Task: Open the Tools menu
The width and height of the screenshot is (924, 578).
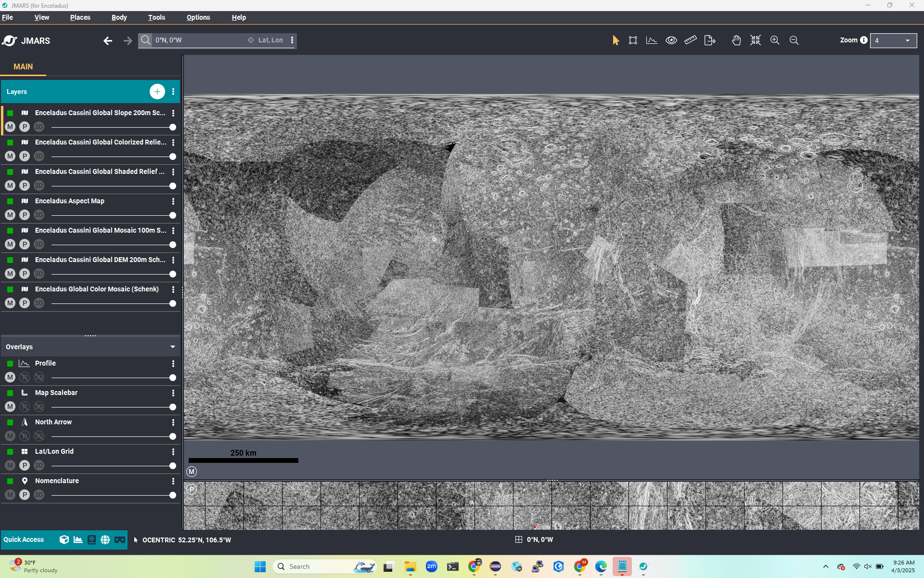Action: pos(156,17)
